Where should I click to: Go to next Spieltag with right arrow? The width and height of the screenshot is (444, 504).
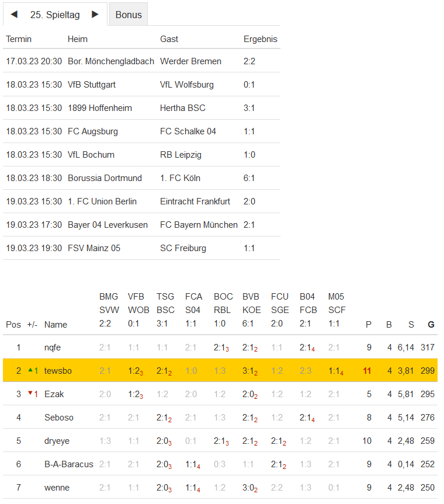(x=95, y=15)
